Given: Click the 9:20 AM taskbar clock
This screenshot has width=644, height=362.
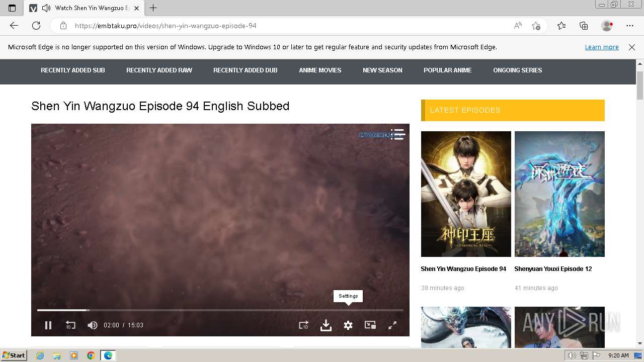Looking at the screenshot, I should click(x=618, y=355).
